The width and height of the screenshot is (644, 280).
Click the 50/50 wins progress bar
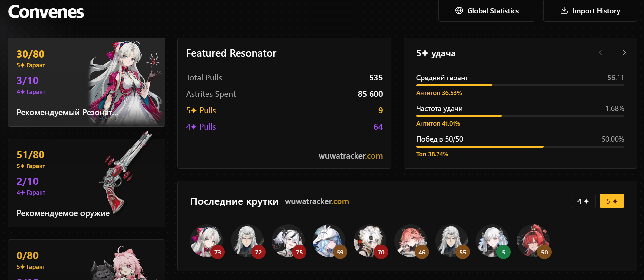[x=520, y=147]
